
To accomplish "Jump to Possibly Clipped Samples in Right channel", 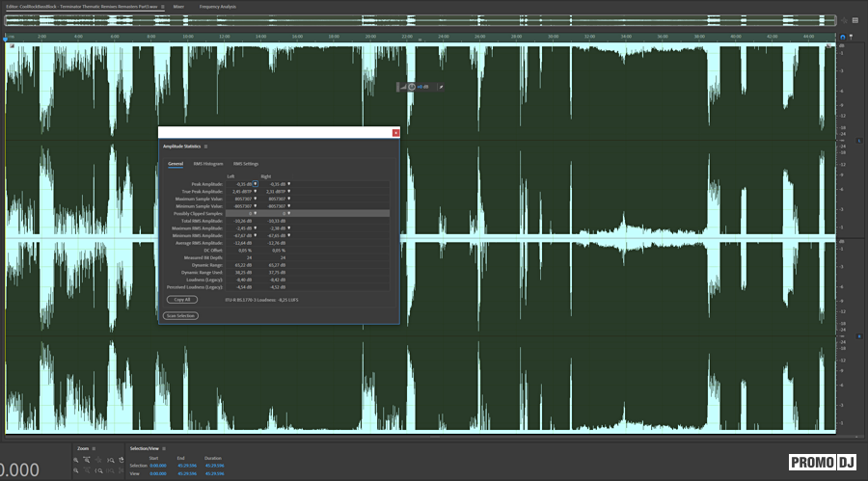I will [288, 213].
